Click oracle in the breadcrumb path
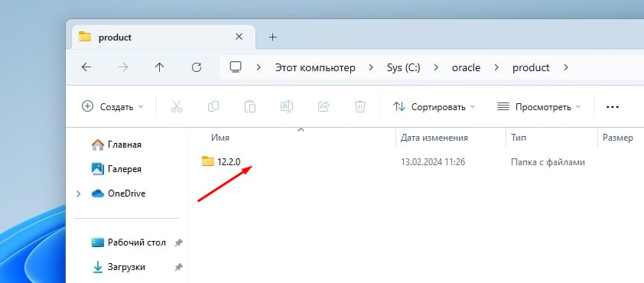Image resolution: width=644 pixels, height=283 pixels. click(466, 67)
